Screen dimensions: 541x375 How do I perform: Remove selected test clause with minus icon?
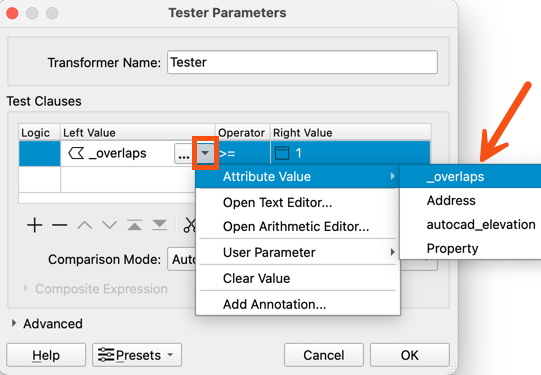60,225
